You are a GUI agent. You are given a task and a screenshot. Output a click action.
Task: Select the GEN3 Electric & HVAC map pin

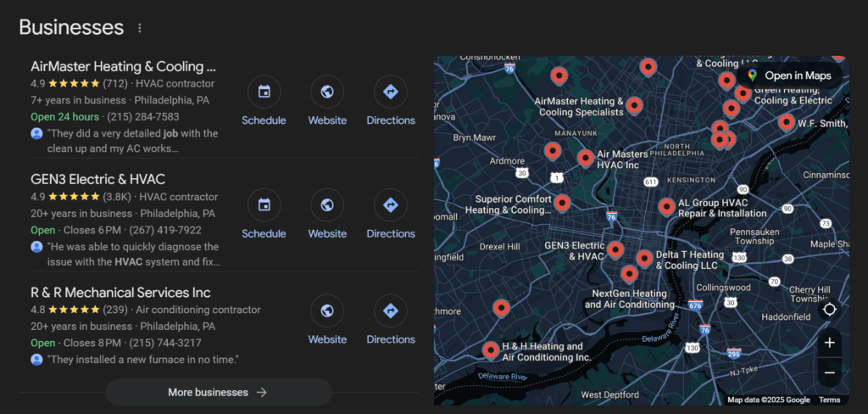click(x=615, y=250)
